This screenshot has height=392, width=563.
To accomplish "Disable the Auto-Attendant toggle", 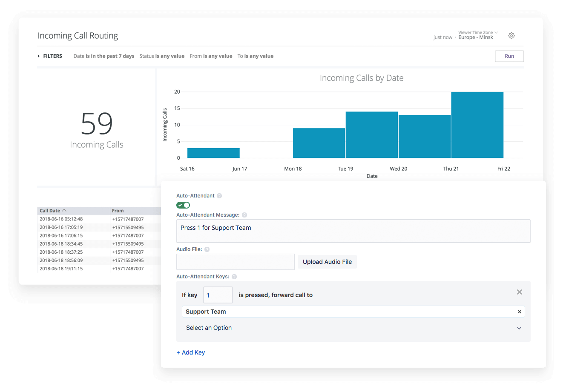I will pos(183,205).
